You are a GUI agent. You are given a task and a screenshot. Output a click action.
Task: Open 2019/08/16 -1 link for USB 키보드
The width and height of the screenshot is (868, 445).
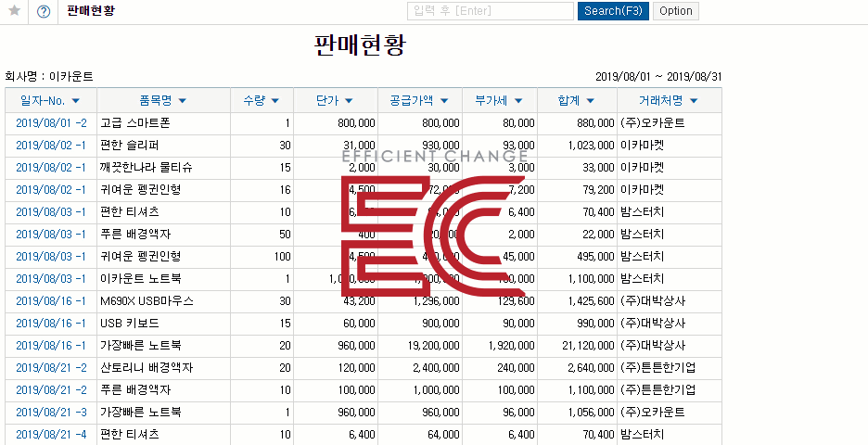tap(51, 324)
